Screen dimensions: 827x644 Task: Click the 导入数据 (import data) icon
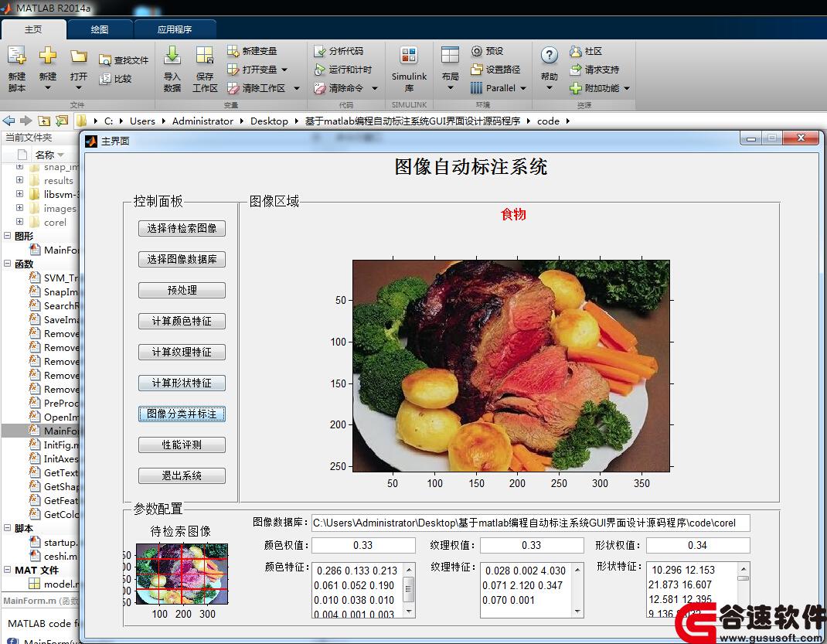click(x=172, y=55)
